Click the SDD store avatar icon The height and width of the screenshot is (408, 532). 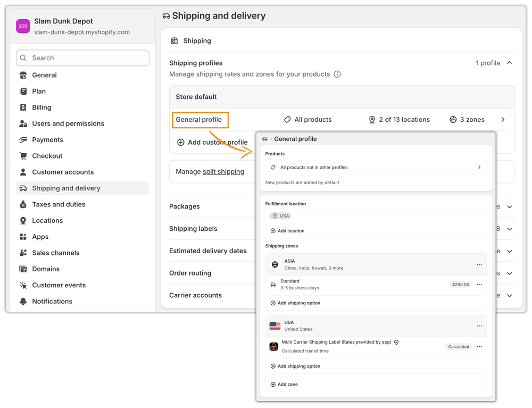click(x=23, y=26)
